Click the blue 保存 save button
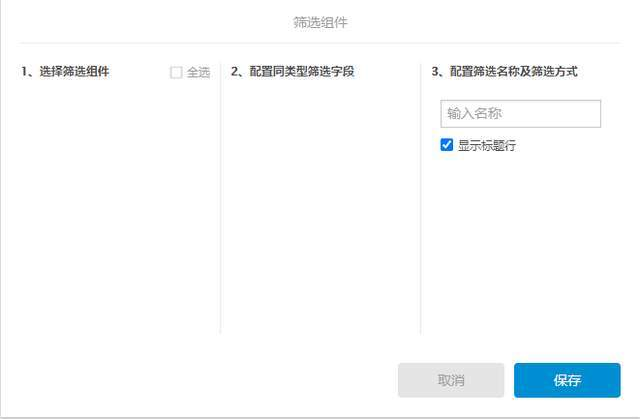 pyautogui.click(x=567, y=380)
